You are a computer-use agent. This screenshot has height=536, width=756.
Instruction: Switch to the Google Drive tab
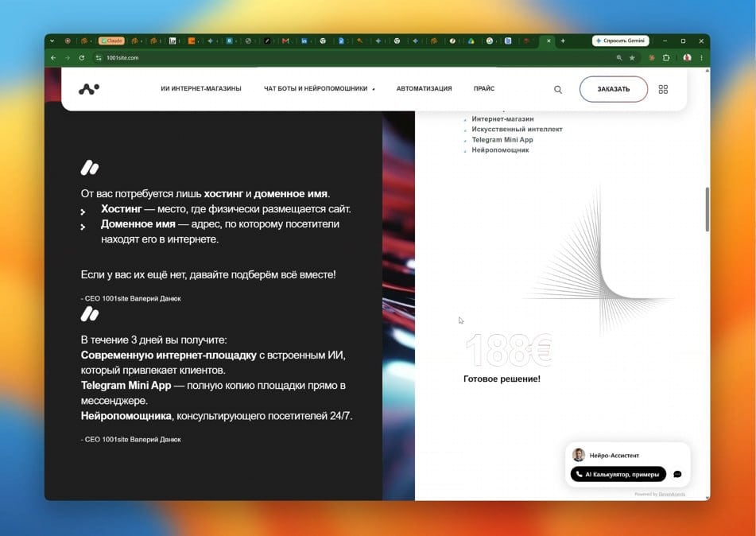pos(471,41)
